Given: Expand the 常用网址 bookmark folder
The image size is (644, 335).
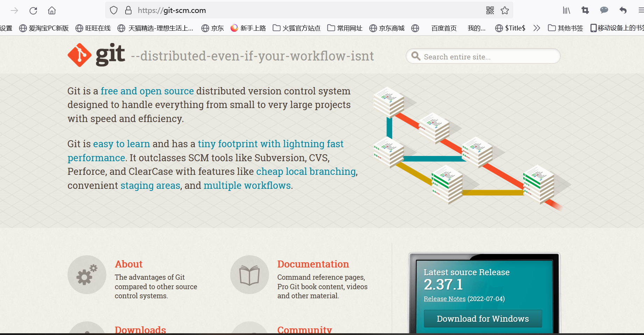Looking at the screenshot, I should tap(345, 28).
